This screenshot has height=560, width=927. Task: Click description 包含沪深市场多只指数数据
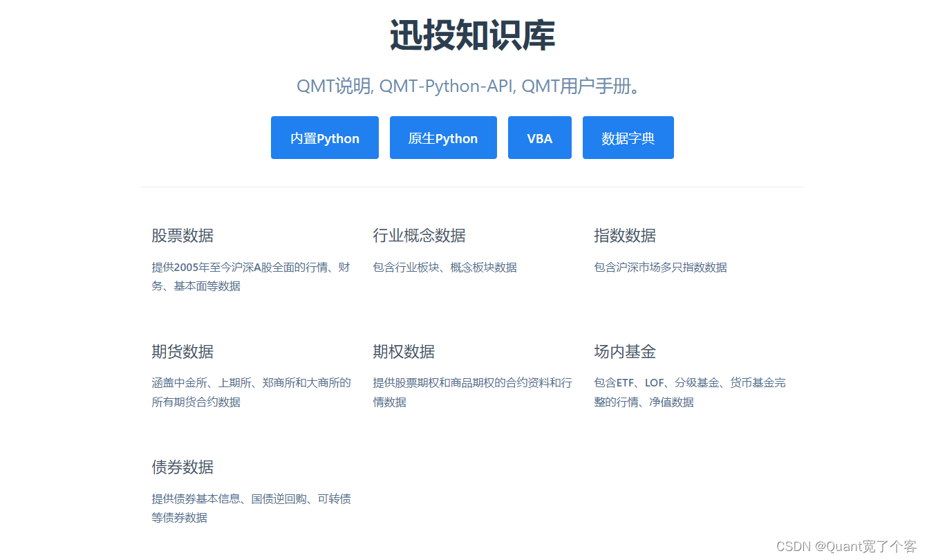click(x=661, y=268)
